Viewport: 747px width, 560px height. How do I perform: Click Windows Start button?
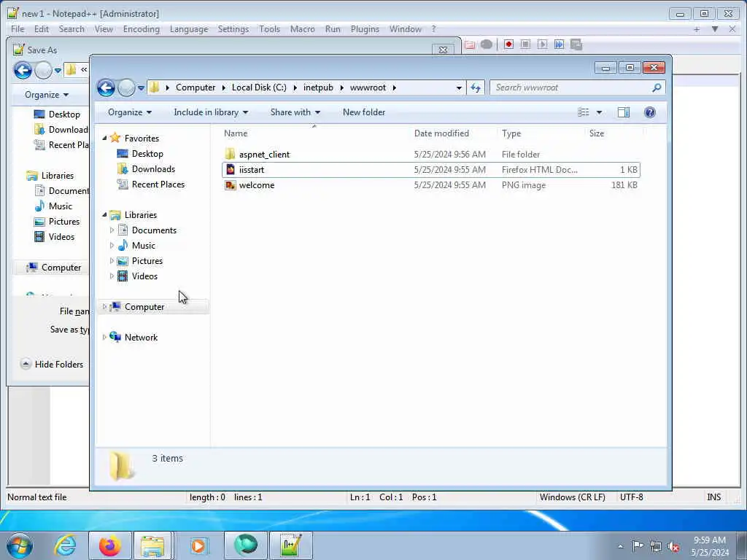[20, 545]
